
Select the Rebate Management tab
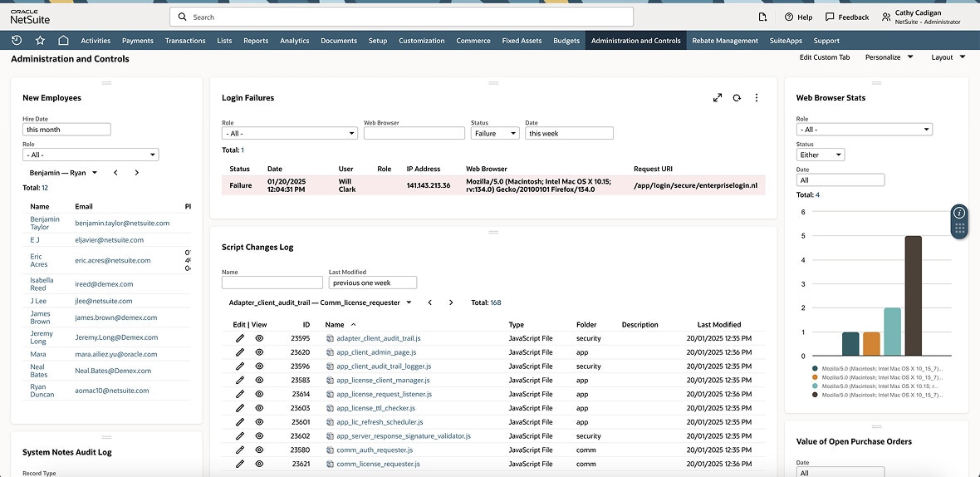point(724,41)
